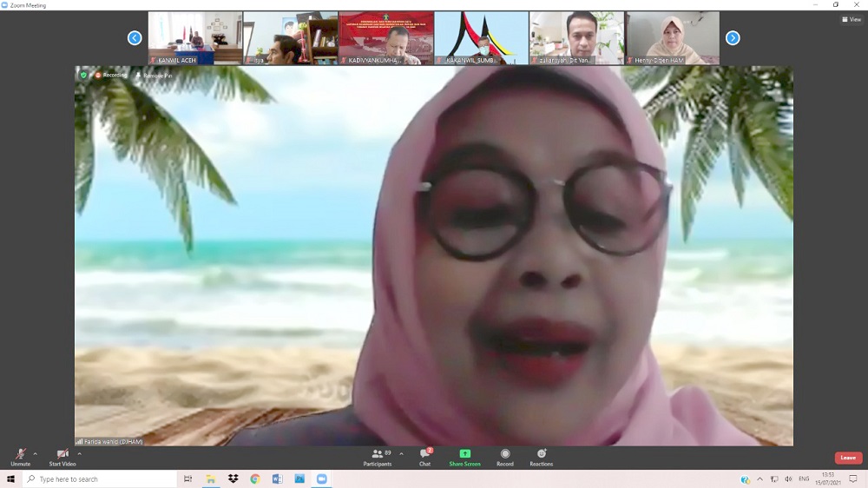
Task: Click the green Share Screen icon
Action: click(x=464, y=454)
